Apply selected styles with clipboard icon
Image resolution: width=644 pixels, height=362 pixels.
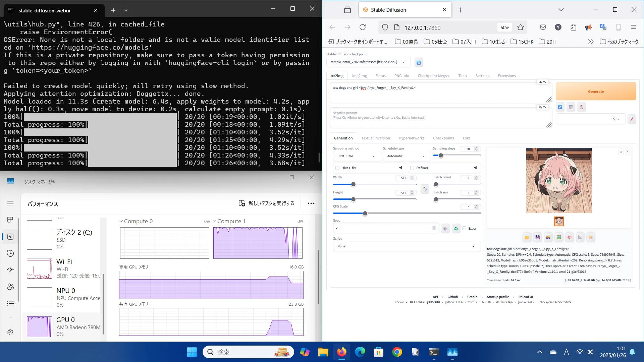point(581,107)
